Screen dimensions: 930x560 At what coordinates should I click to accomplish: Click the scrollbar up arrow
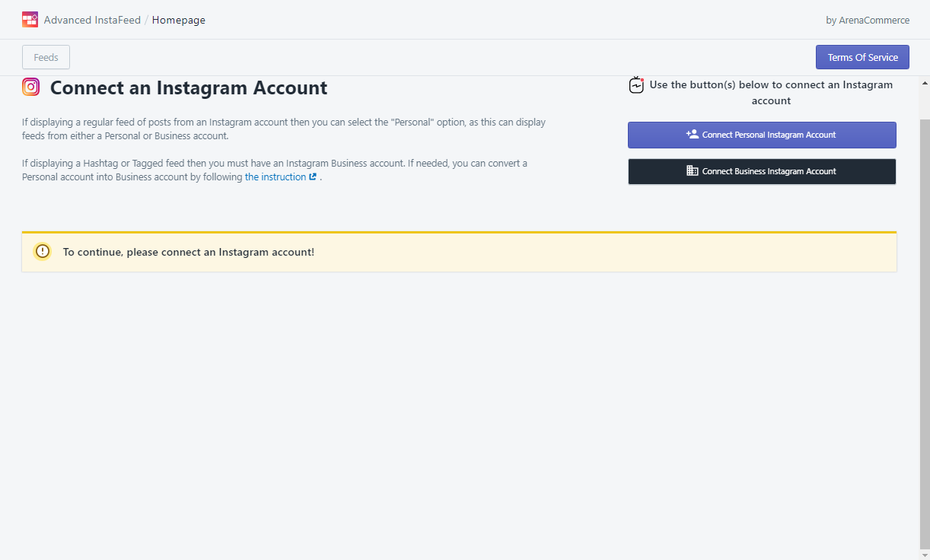[x=925, y=82]
